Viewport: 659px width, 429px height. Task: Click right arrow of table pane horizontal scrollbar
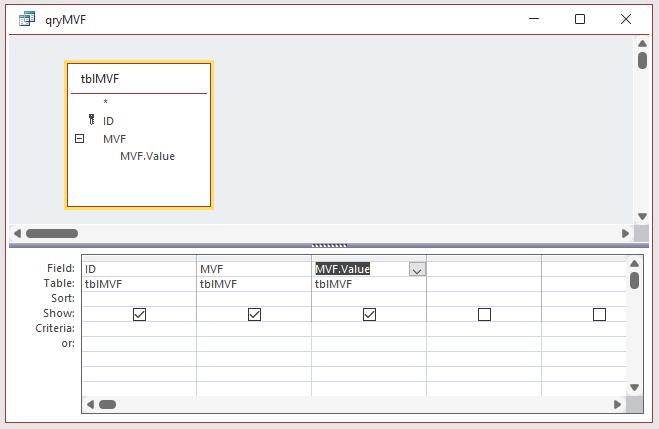click(625, 233)
